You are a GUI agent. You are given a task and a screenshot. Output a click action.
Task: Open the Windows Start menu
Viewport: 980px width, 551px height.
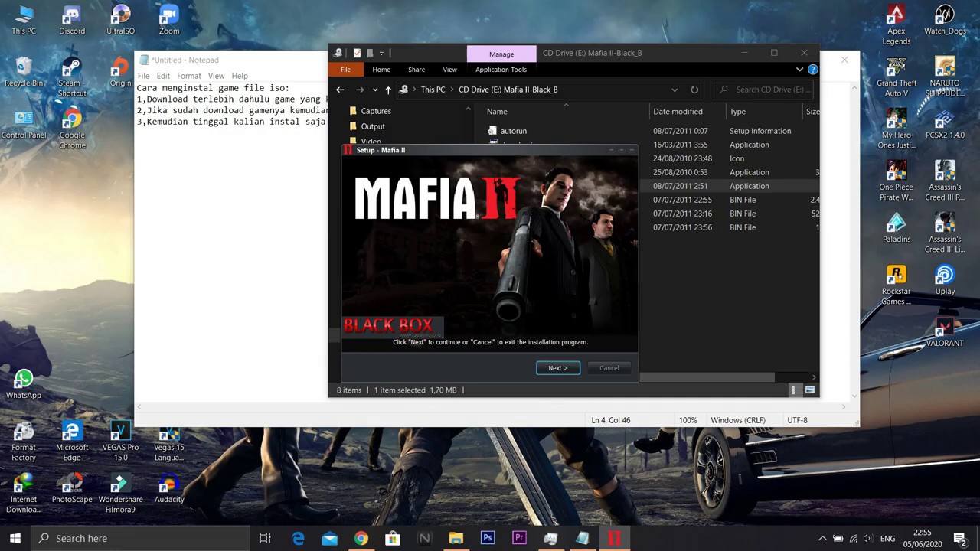click(15, 538)
